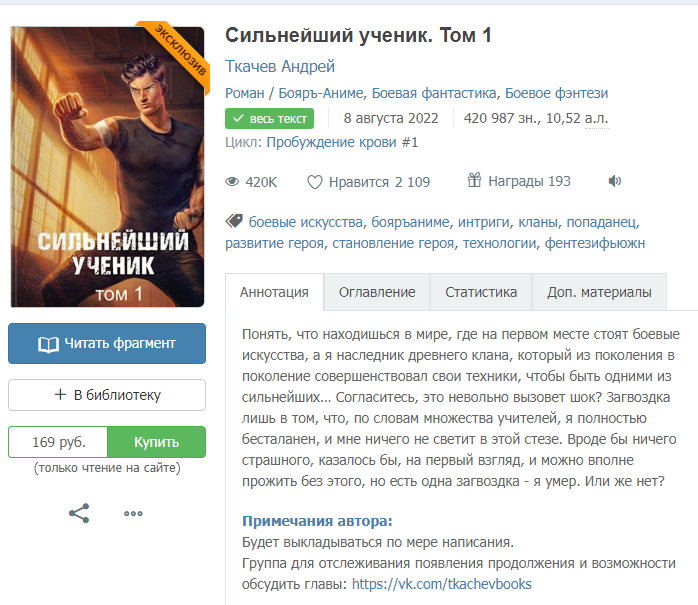Click the gift Награды icon
The image size is (698, 605).
pyautogui.click(x=474, y=180)
